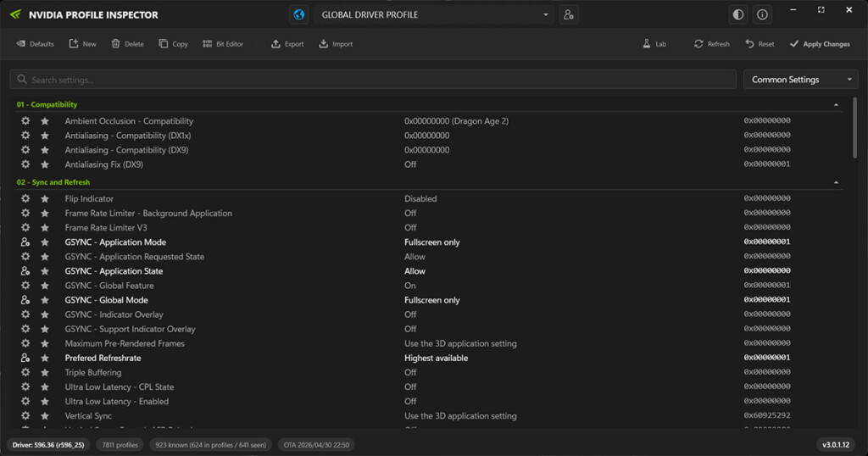
Task: Click user-modified icon for GSYNC - Application Mode
Action: click(x=25, y=242)
